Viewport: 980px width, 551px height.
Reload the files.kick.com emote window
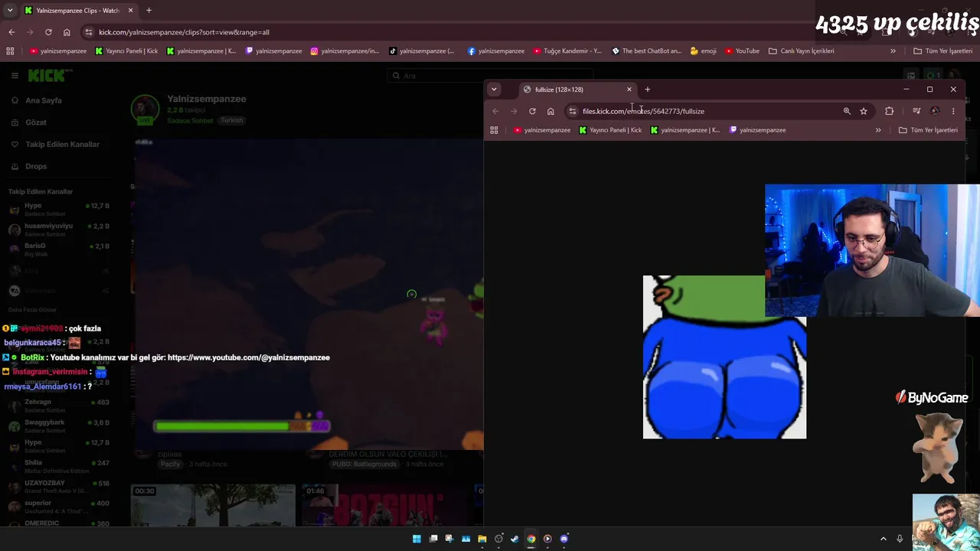532,111
